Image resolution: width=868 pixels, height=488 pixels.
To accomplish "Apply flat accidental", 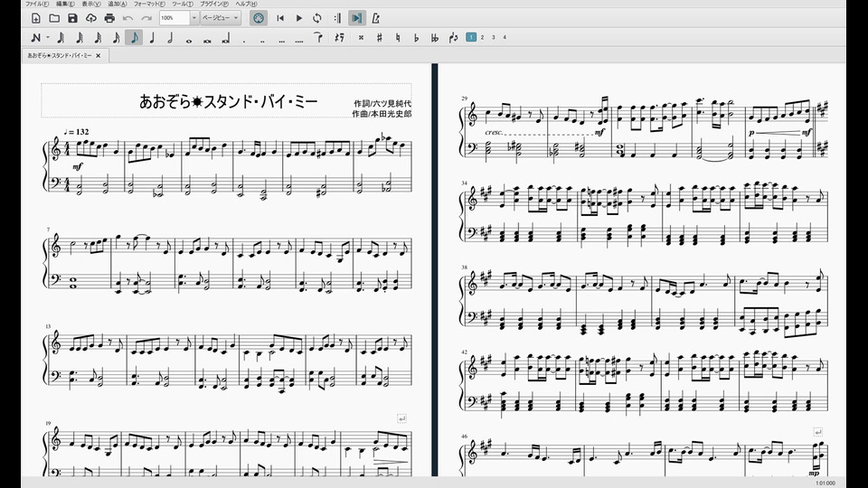I will point(416,38).
